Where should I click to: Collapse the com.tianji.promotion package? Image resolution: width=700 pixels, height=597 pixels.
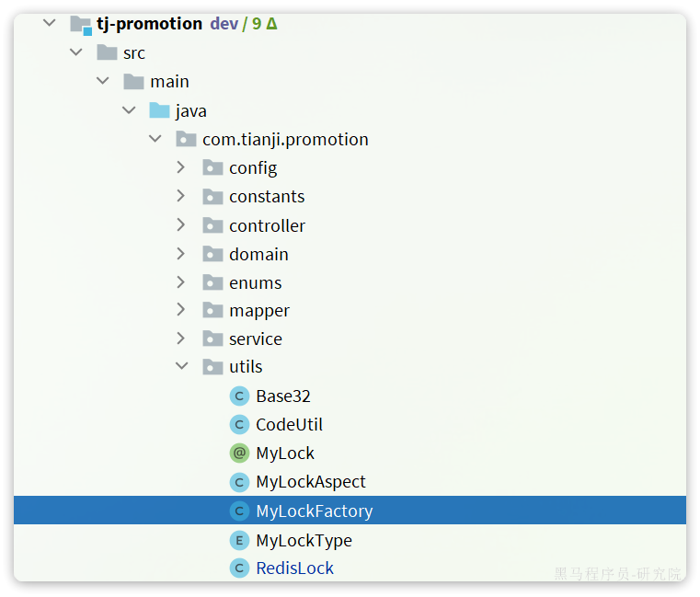pos(155,138)
